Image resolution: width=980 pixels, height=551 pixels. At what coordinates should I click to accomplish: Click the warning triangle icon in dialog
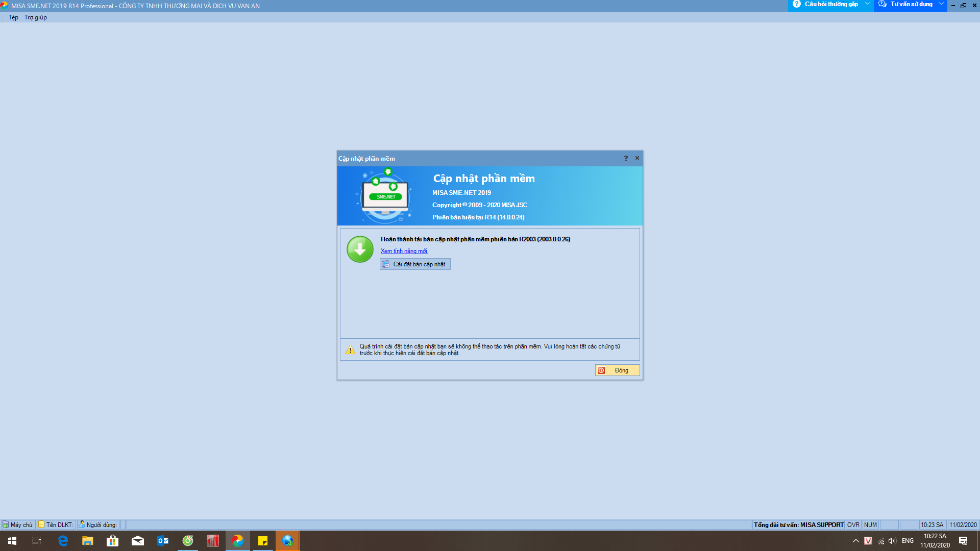point(350,350)
